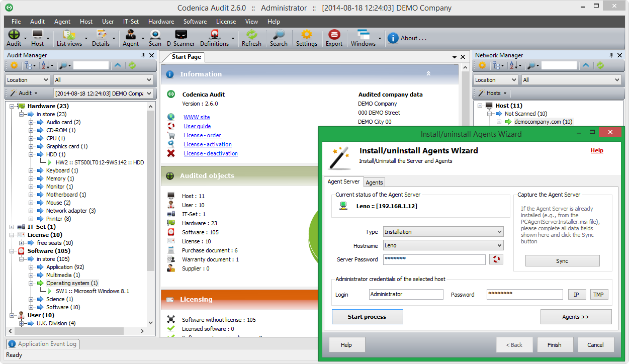Open the Type dropdown set to Installation
The height and width of the screenshot is (364, 629).
click(443, 232)
